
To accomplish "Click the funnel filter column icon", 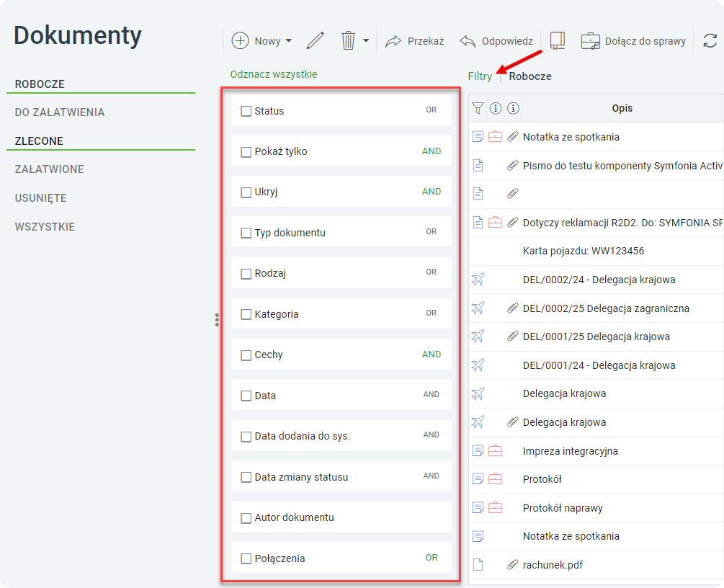I will 478,108.
